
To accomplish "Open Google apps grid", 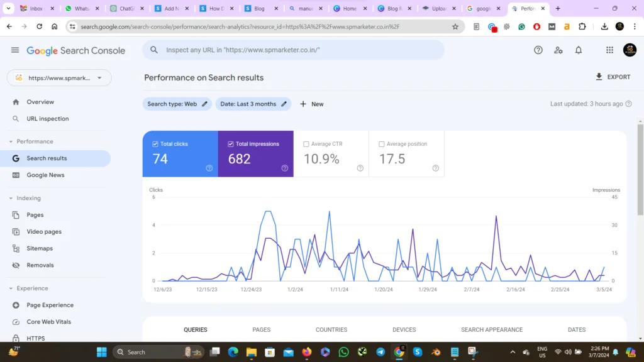I will 609,50.
